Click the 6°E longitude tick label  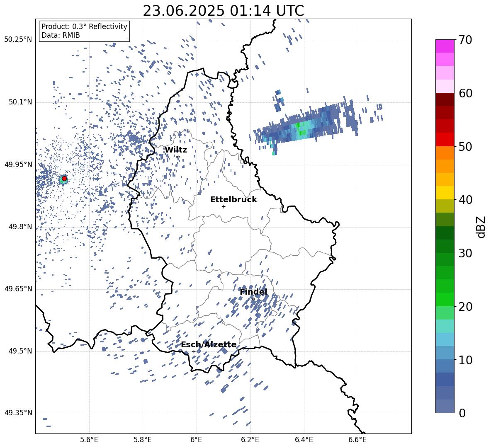(x=196, y=440)
